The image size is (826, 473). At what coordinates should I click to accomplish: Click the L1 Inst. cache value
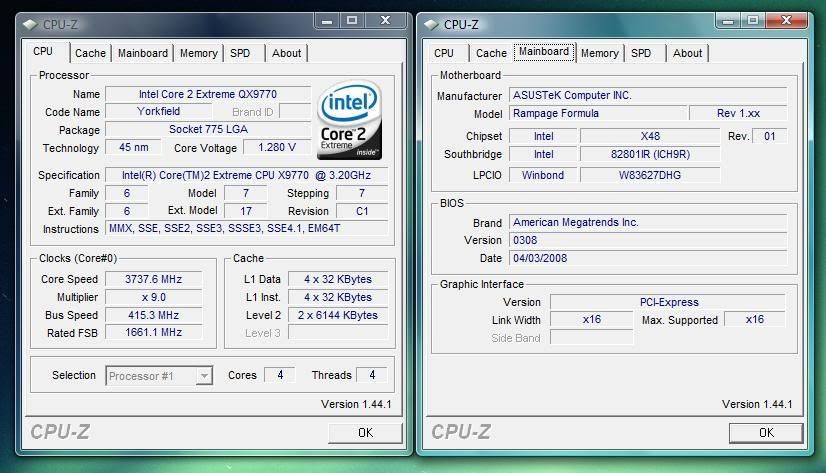pos(338,297)
